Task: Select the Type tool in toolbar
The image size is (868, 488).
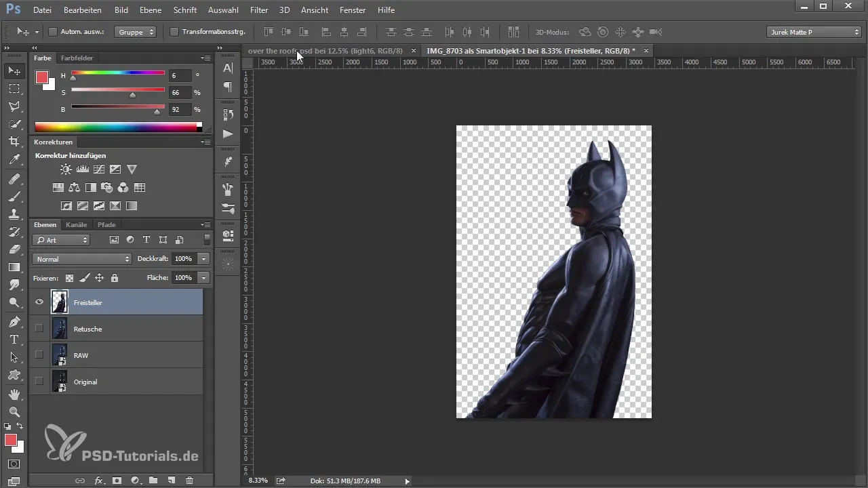Action: coord(14,340)
